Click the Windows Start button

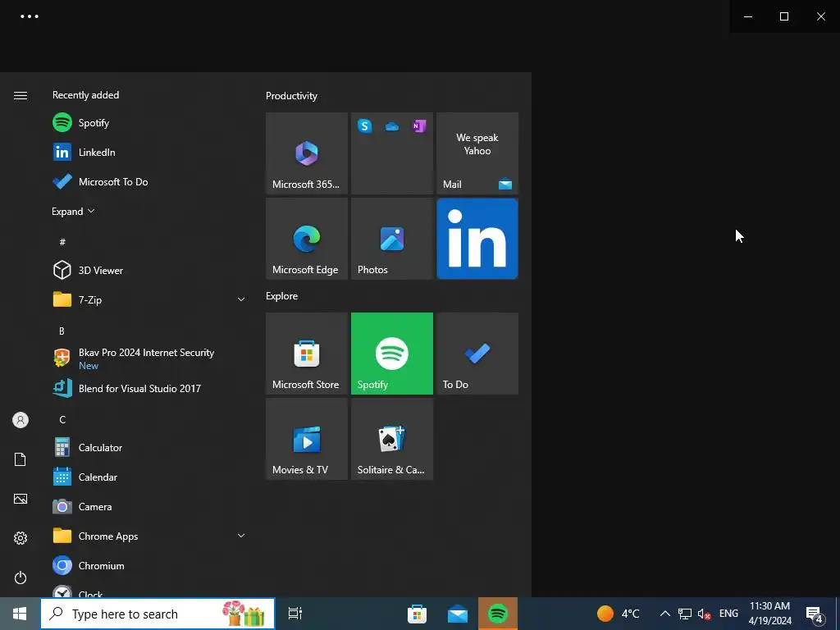20,614
